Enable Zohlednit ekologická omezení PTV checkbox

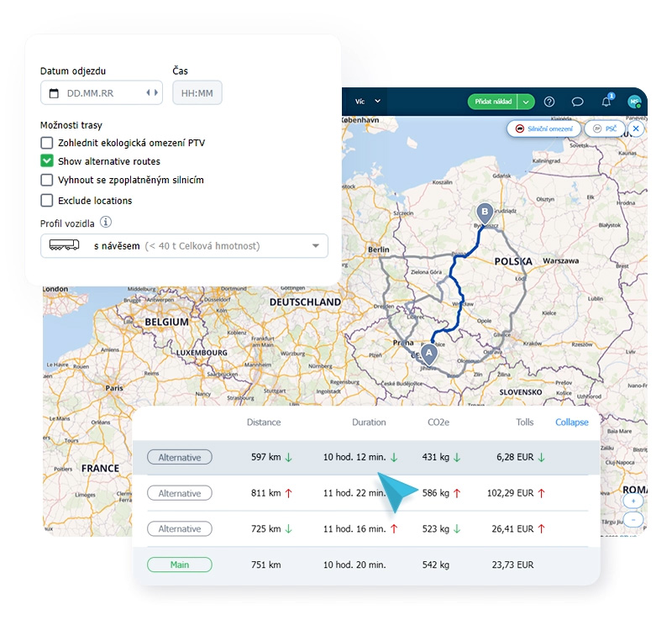47,143
